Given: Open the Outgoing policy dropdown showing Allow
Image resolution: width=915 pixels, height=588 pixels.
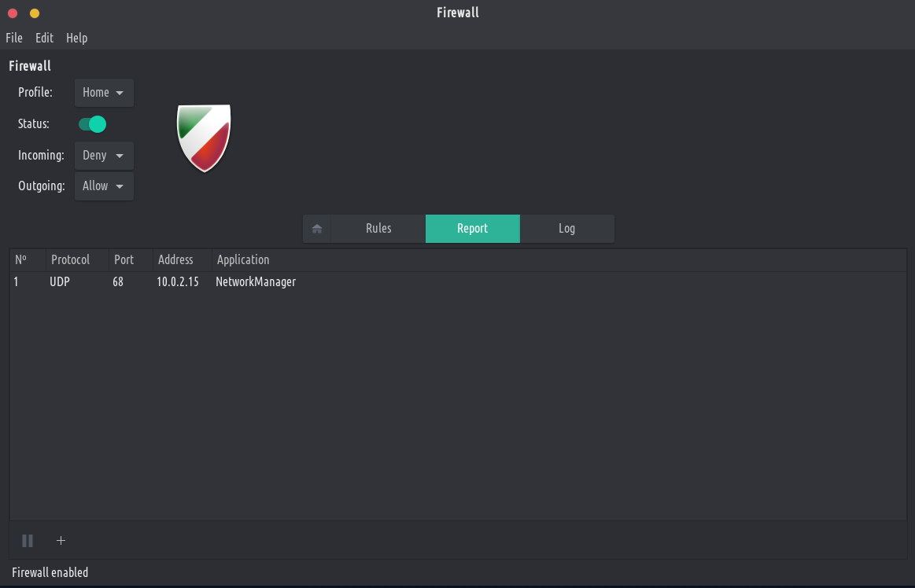Looking at the screenshot, I should point(104,186).
